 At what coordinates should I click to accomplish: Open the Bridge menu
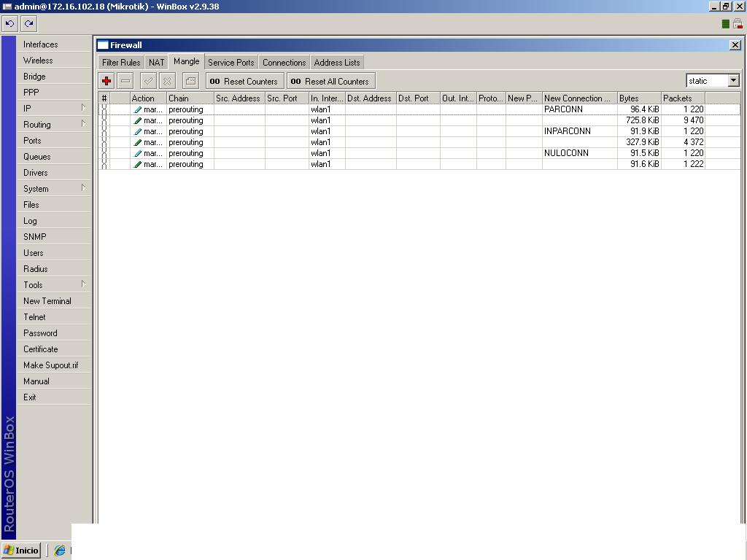(54, 76)
